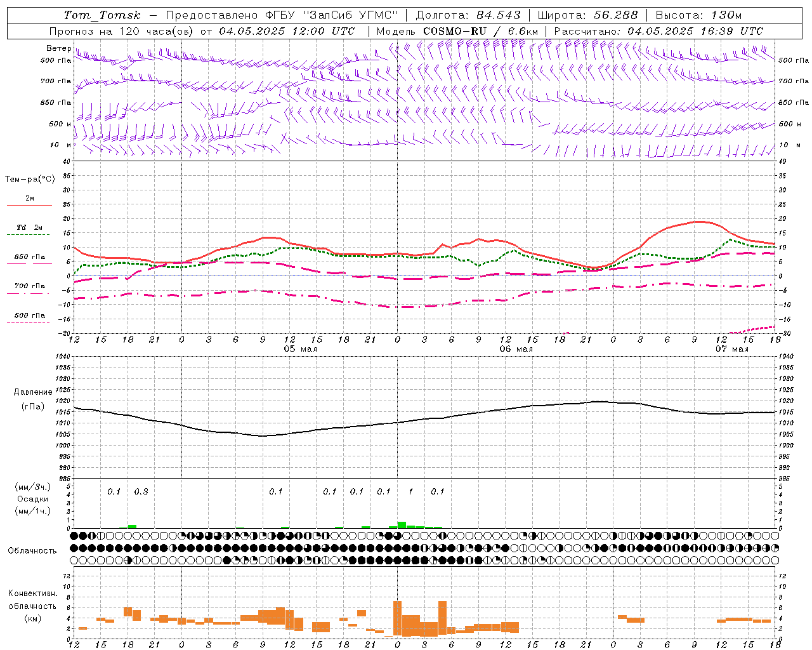Click the 0.3 three-hour precipitation value
Image resolution: width=812 pixels, height=650 pixels.
tap(141, 492)
